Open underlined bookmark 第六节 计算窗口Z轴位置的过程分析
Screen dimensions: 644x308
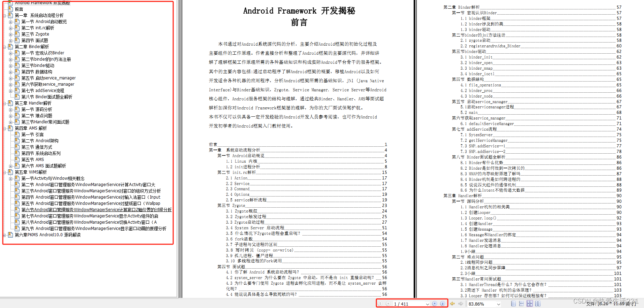click(97, 210)
